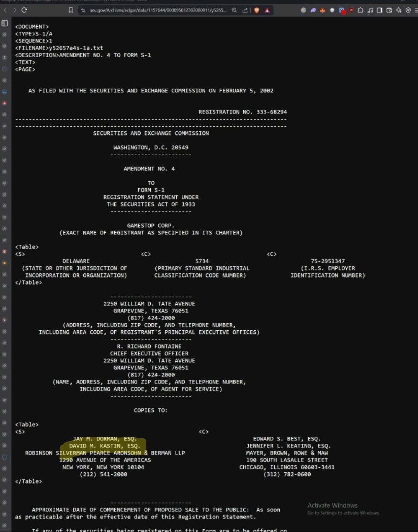Bookmark this page with the bookmark icon
The width and height of the screenshot is (418, 532).
coord(71,10)
